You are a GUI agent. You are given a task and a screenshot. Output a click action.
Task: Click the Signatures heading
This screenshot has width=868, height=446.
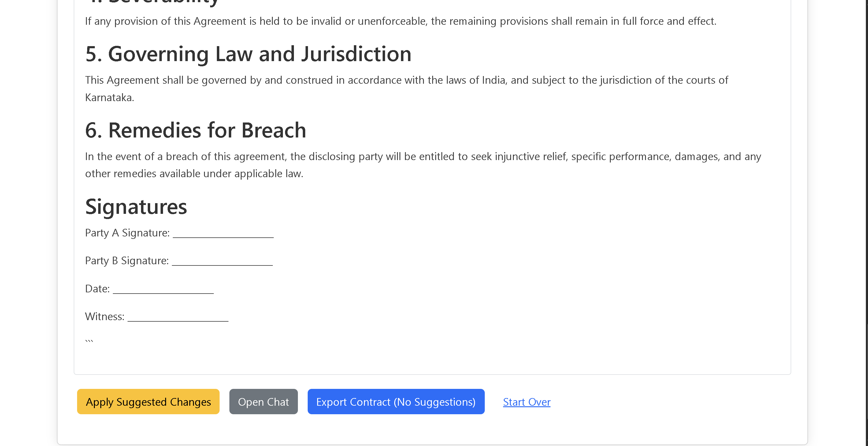[136, 207]
